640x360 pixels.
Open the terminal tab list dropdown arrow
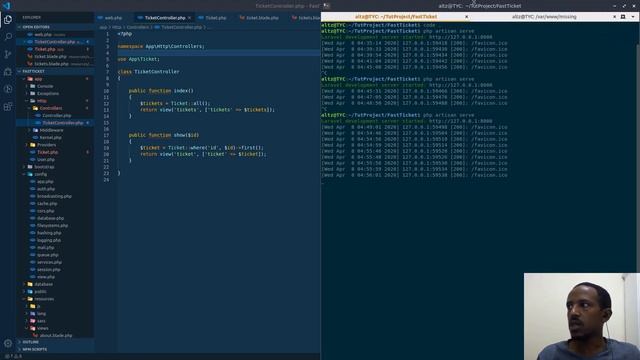[x=633, y=17]
